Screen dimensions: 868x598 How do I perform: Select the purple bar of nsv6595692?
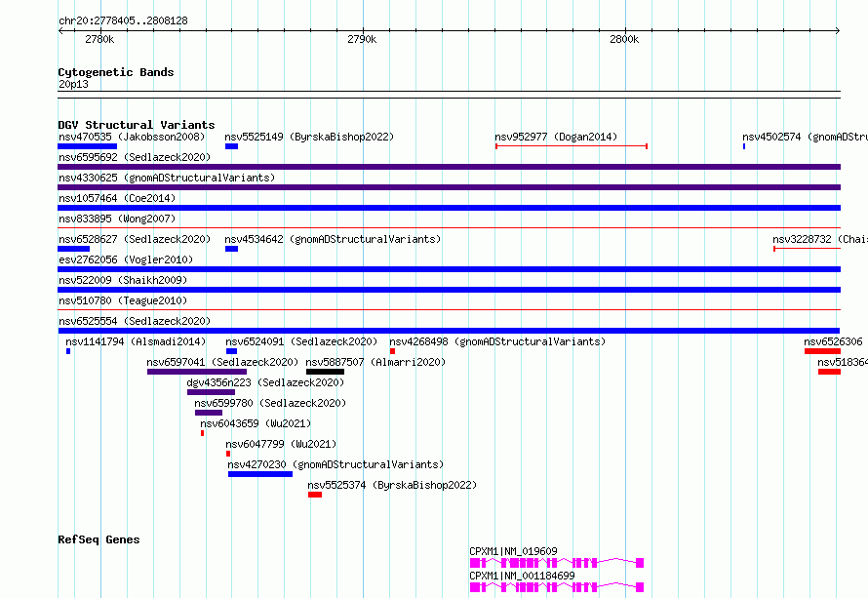449,167
